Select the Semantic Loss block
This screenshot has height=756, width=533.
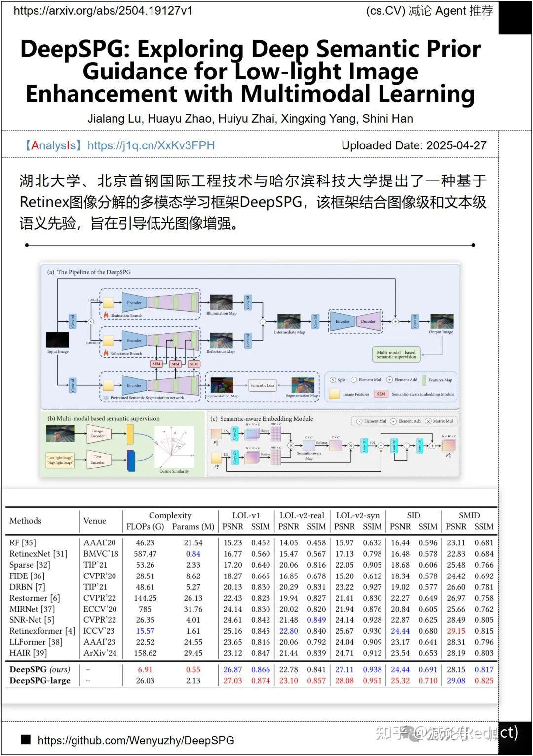[263, 385]
